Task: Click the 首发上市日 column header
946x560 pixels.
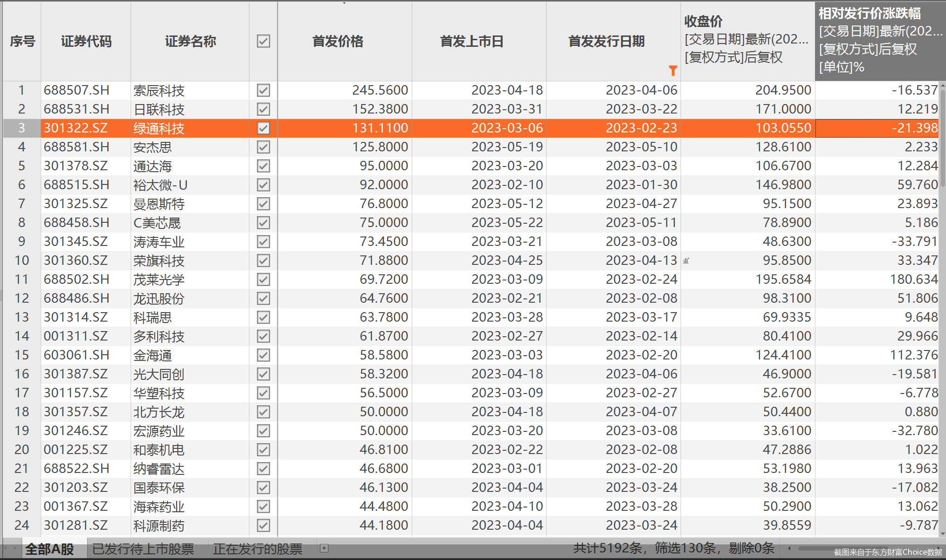Action: [472, 41]
